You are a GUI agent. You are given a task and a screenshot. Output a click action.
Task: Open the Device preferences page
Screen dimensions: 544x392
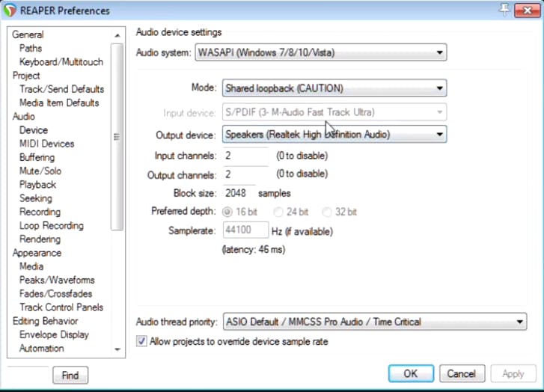(x=34, y=130)
